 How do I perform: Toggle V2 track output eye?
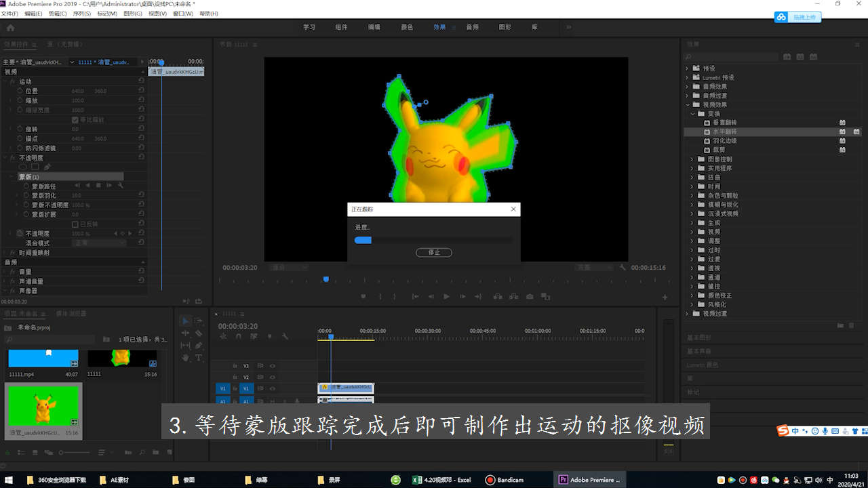(273, 377)
